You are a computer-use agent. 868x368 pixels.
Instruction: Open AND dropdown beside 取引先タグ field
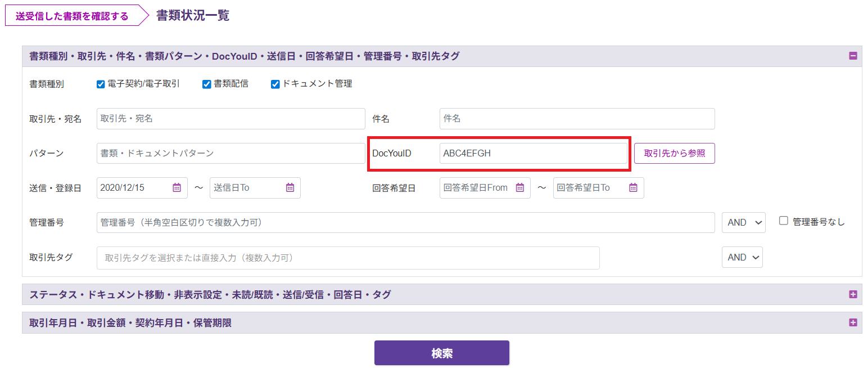point(742,257)
